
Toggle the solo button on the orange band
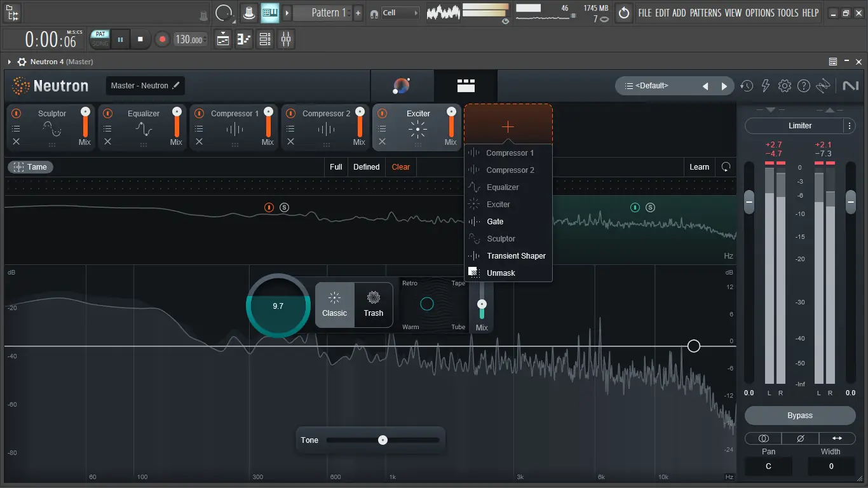pos(284,207)
